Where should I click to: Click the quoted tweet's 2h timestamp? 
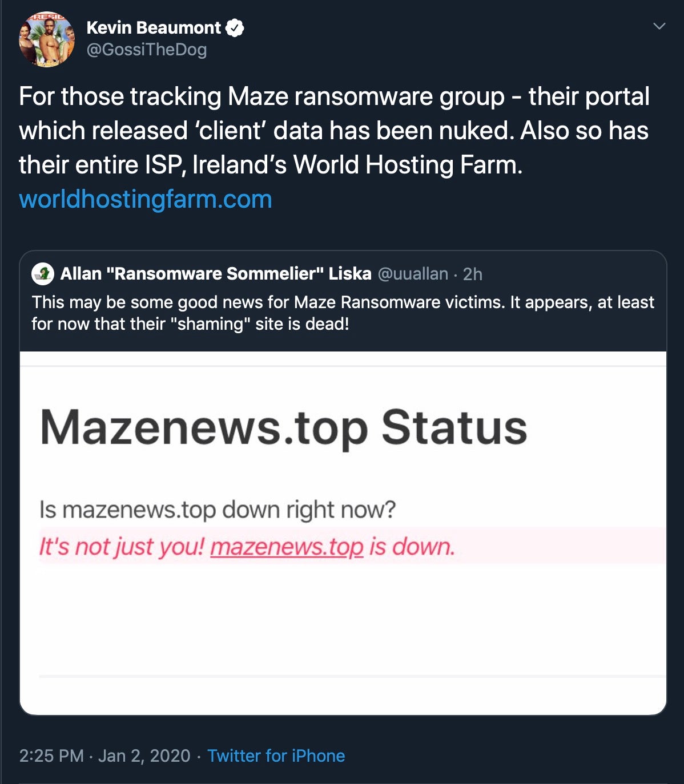(x=473, y=274)
